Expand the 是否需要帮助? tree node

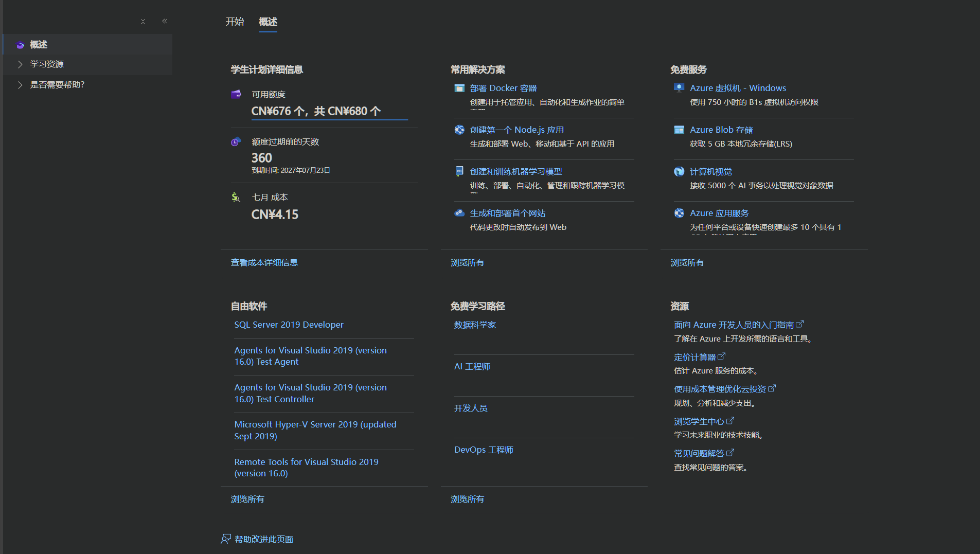pos(20,85)
